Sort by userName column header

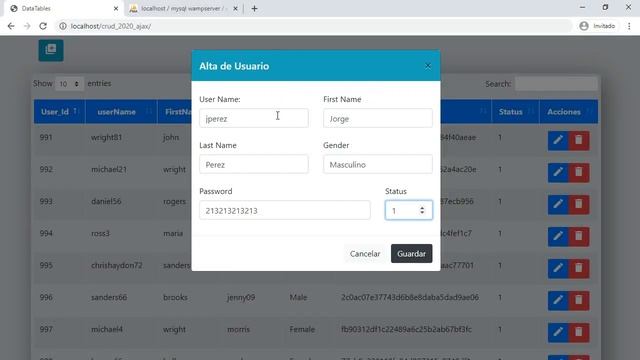[121, 111]
